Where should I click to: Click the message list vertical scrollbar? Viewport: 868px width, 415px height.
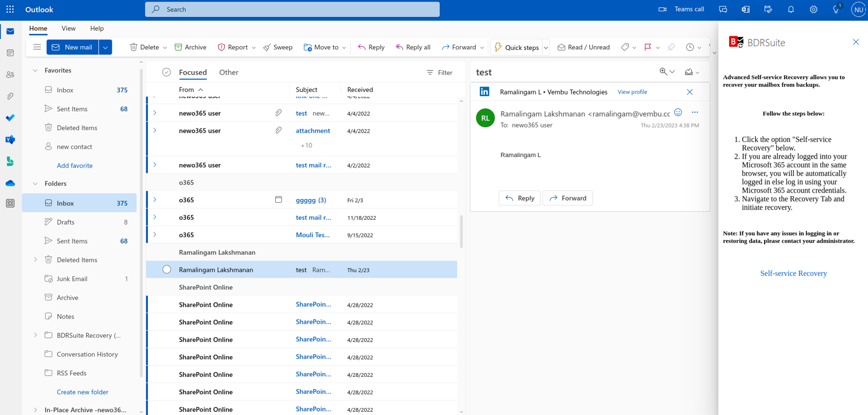click(461, 231)
